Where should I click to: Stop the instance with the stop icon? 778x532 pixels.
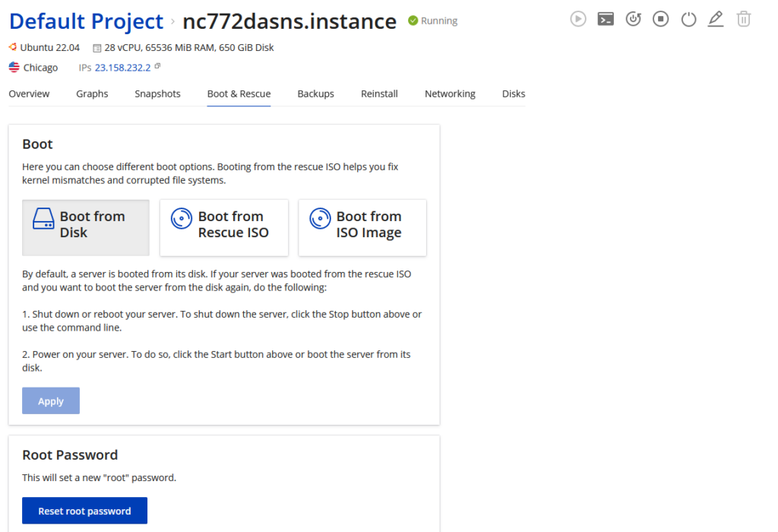click(660, 19)
